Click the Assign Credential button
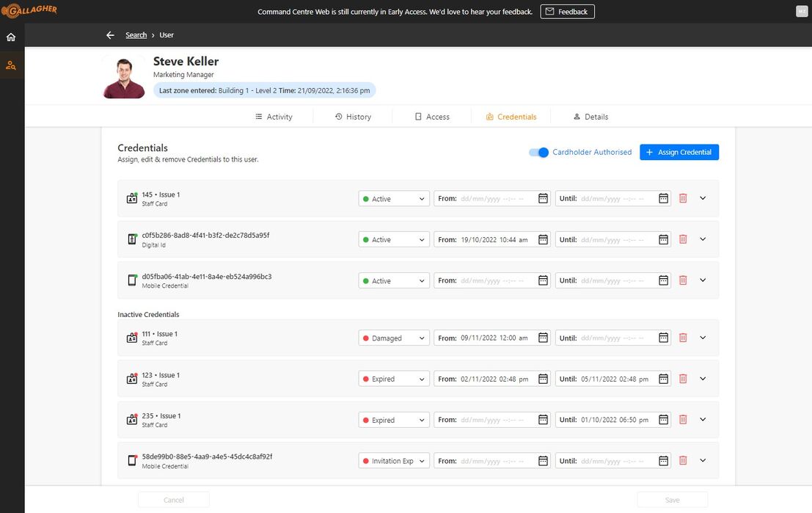Screen dimensions: 812x513 [679, 152]
